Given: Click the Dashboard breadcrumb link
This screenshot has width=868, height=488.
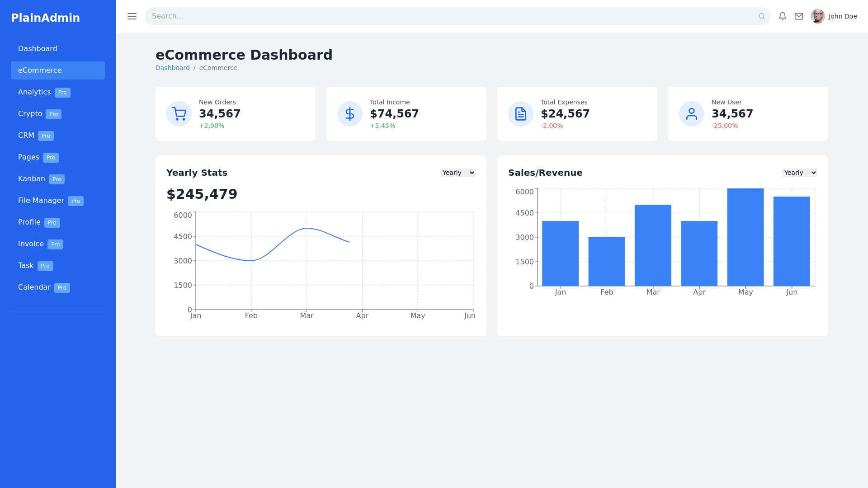Looking at the screenshot, I should point(173,68).
